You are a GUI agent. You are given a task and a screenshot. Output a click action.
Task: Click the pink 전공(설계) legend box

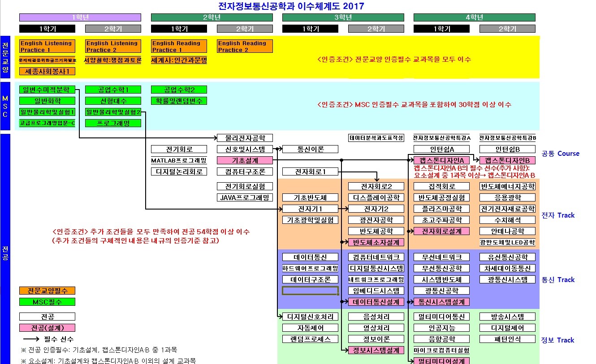(47, 328)
